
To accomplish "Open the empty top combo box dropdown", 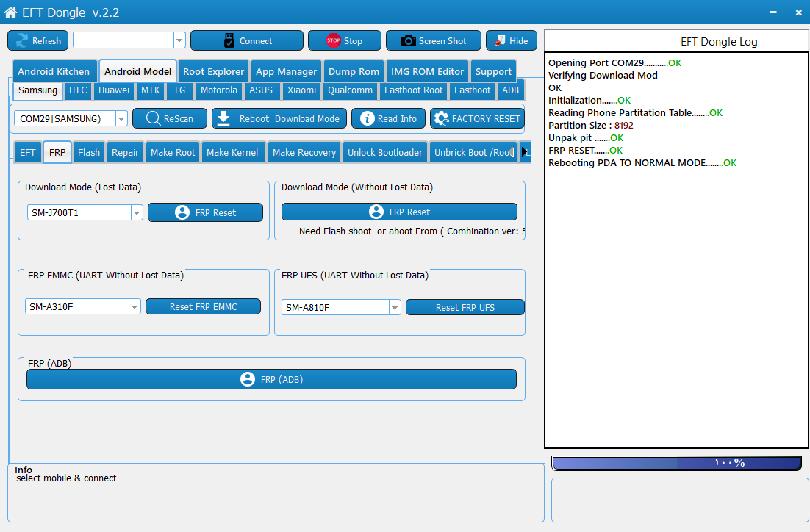I will tap(179, 40).
